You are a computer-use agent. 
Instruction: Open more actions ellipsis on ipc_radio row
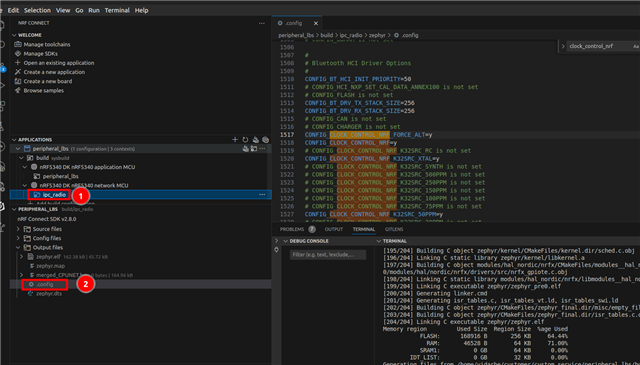pos(262,195)
